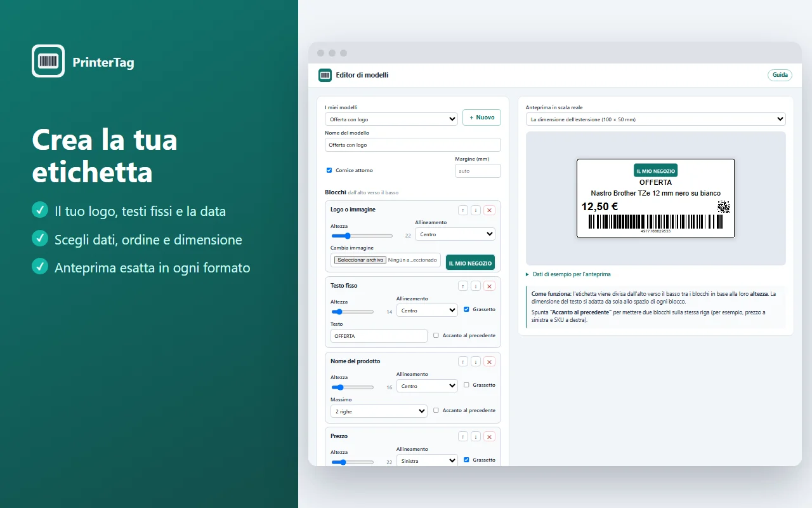Toggle the Cornice attorno checkbox

point(329,170)
